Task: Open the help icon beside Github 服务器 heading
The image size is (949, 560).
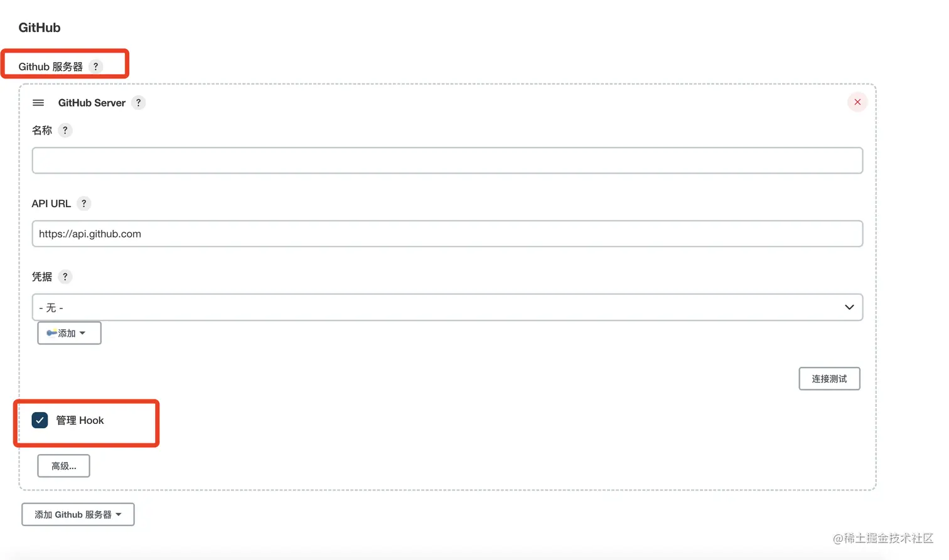Action: click(x=95, y=66)
